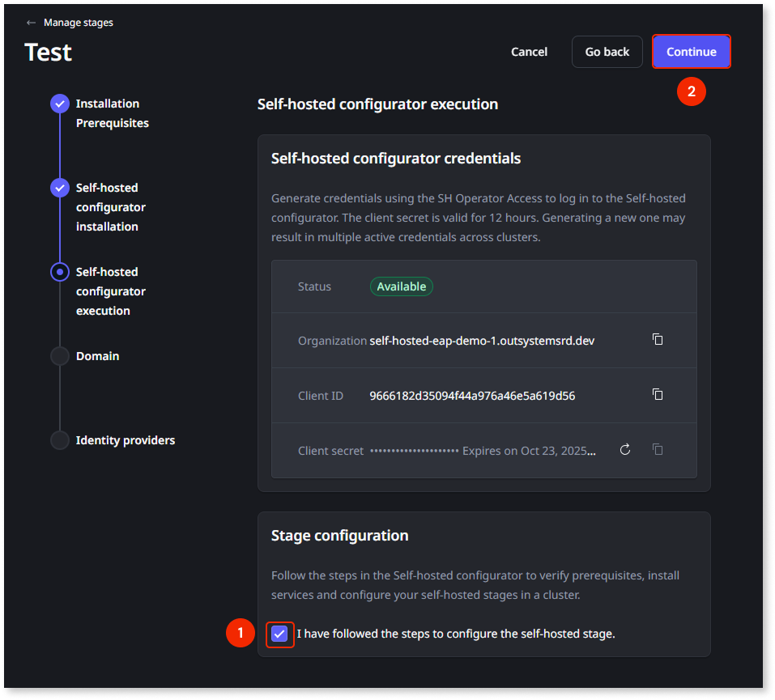Click the Domain step circle
Viewport: 775px width, 700px height.
pos(60,356)
